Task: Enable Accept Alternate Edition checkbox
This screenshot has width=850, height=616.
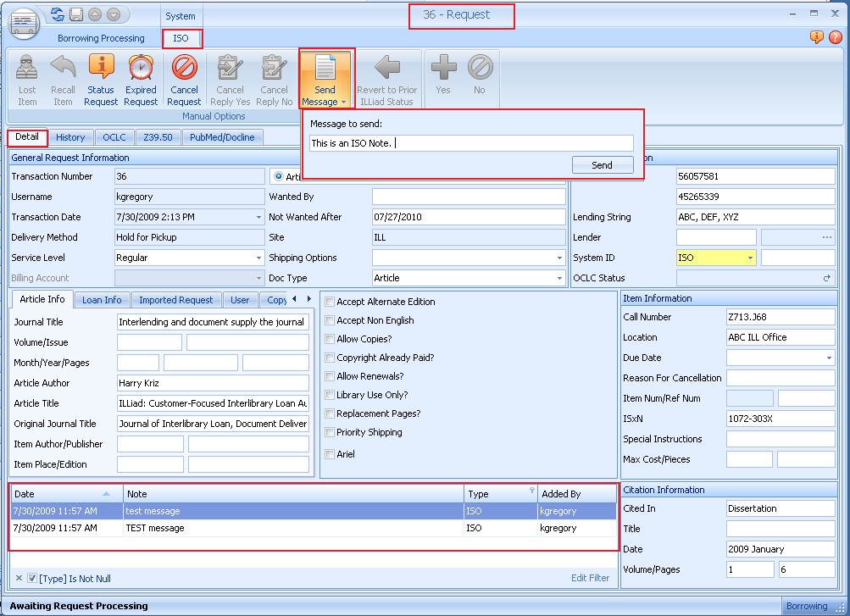Action: (x=331, y=302)
